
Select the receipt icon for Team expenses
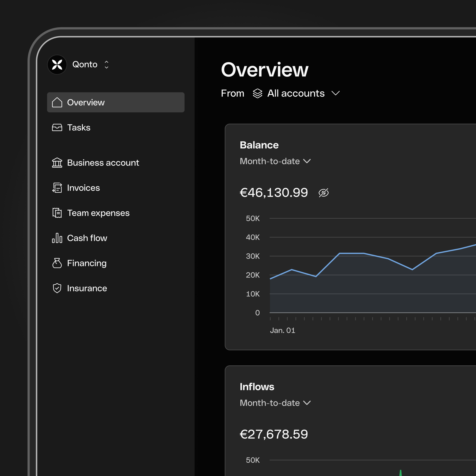click(x=57, y=213)
